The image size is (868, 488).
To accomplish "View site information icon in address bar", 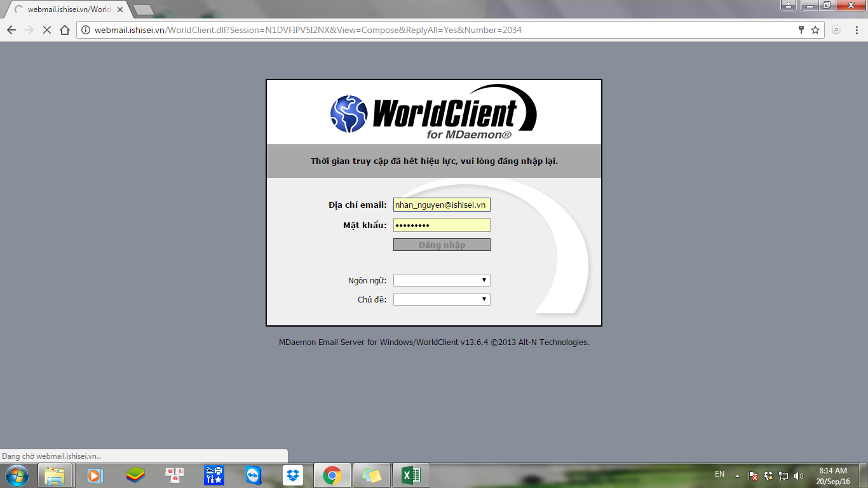I will pos(86,30).
